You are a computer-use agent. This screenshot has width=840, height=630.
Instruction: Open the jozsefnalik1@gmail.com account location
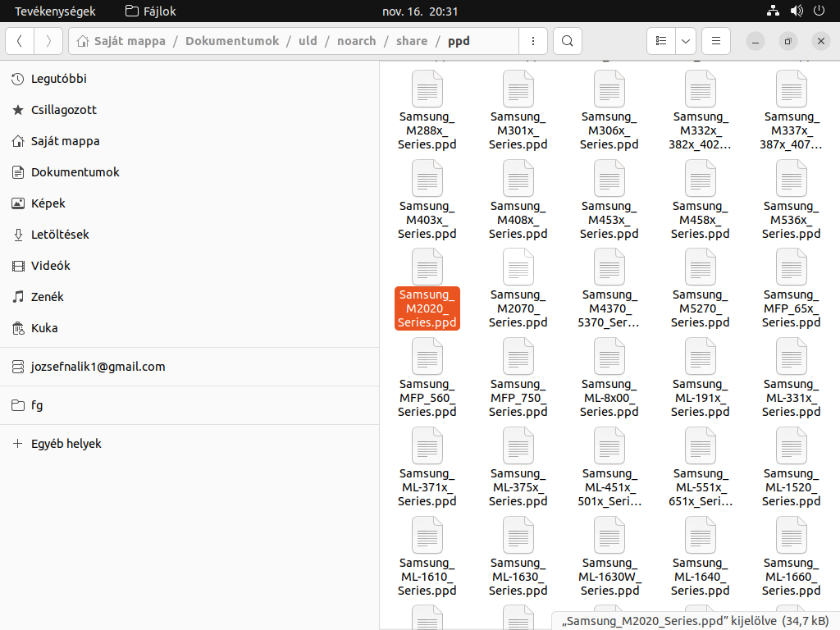point(189,367)
